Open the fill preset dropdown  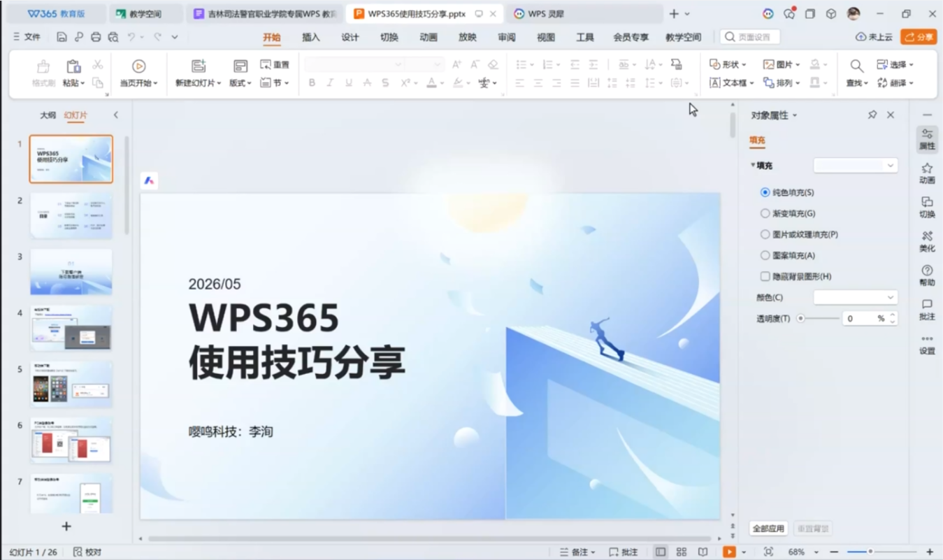855,166
